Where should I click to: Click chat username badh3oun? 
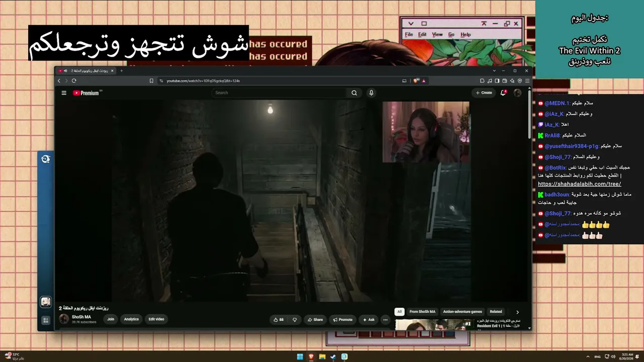click(x=557, y=195)
